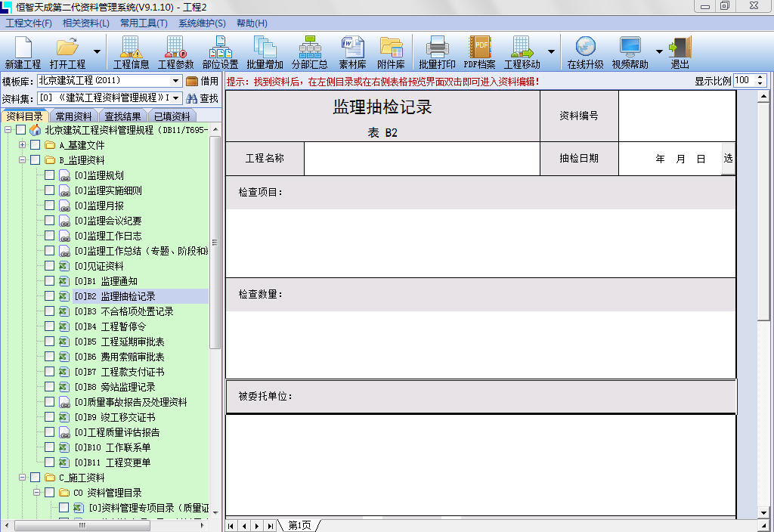Collapse the B_监理资料 tree node
Viewport: 774px width, 532px height.
click(22, 160)
